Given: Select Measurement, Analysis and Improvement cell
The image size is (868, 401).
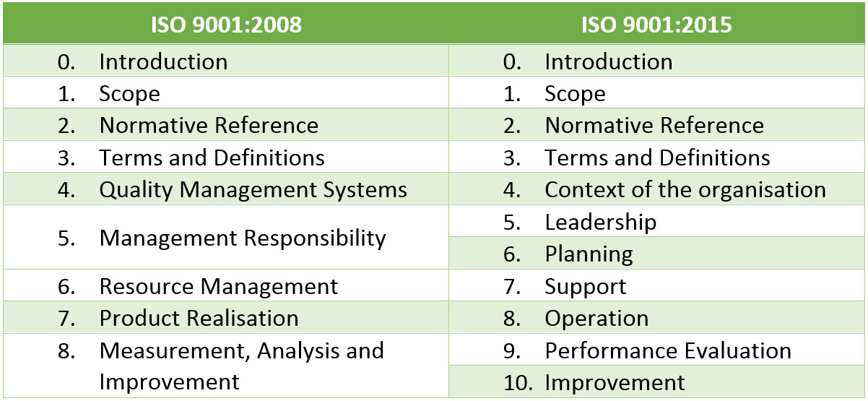Looking at the screenshot, I should click(226, 366).
